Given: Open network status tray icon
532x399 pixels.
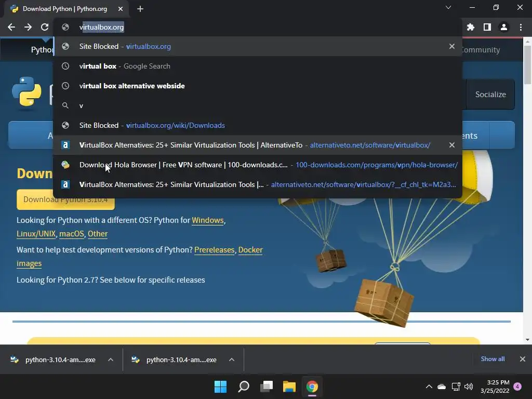Looking at the screenshot, I should coord(456,387).
